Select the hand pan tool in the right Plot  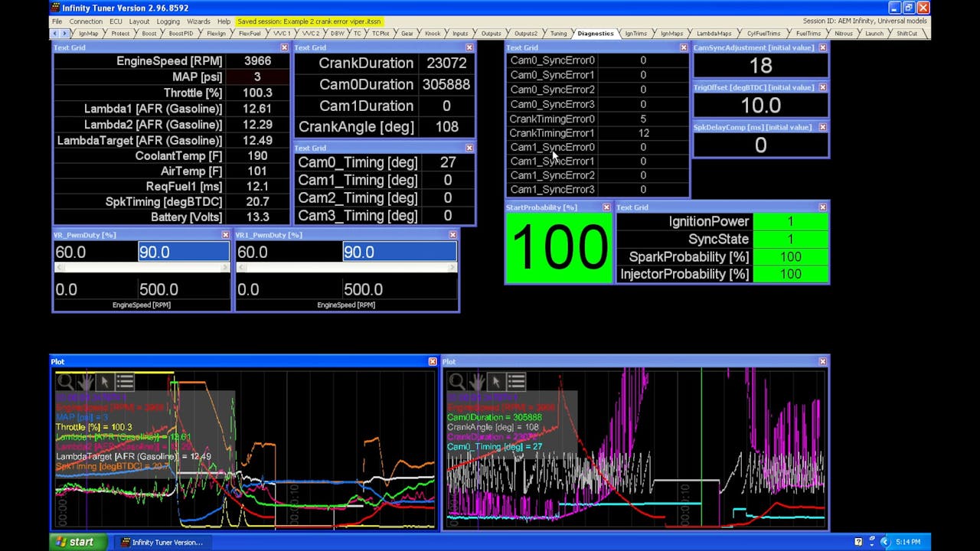(x=476, y=382)
